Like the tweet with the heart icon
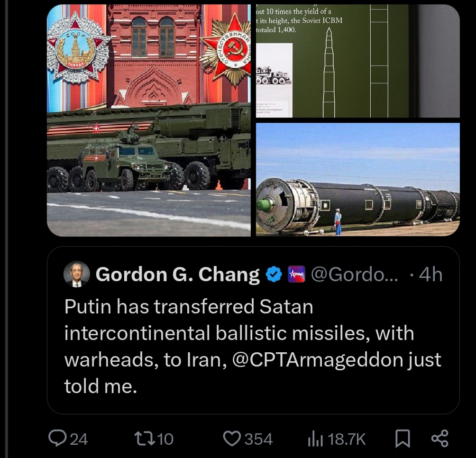Screen dimensions: 476x458 click(x=233, y=439)
